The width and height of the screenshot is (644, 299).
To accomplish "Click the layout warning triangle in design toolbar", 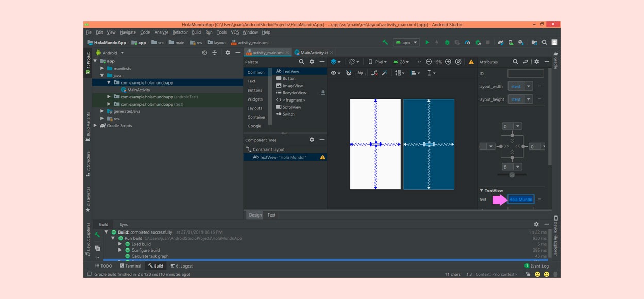I will [x=471, y=62].
